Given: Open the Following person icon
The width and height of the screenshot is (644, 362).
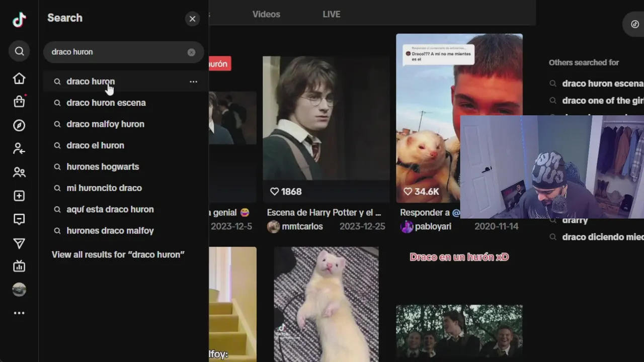Looking at the screenshot, I should tap(19, 149).
